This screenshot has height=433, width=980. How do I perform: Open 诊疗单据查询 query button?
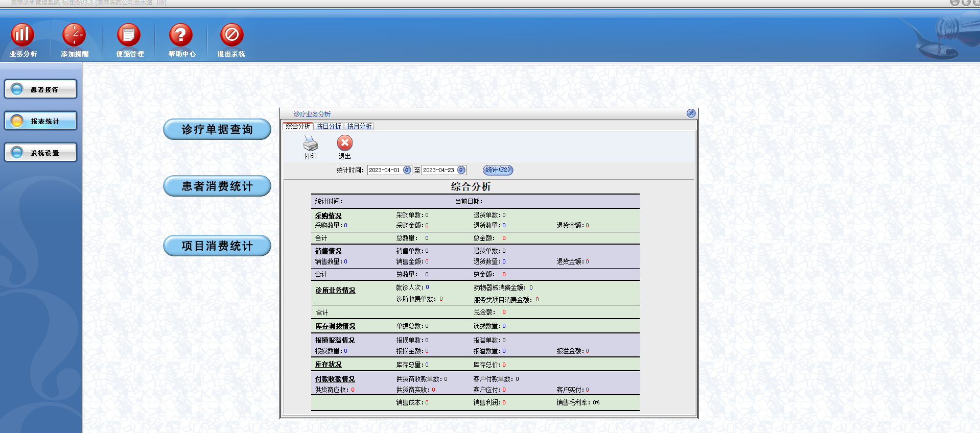[217, 129]
